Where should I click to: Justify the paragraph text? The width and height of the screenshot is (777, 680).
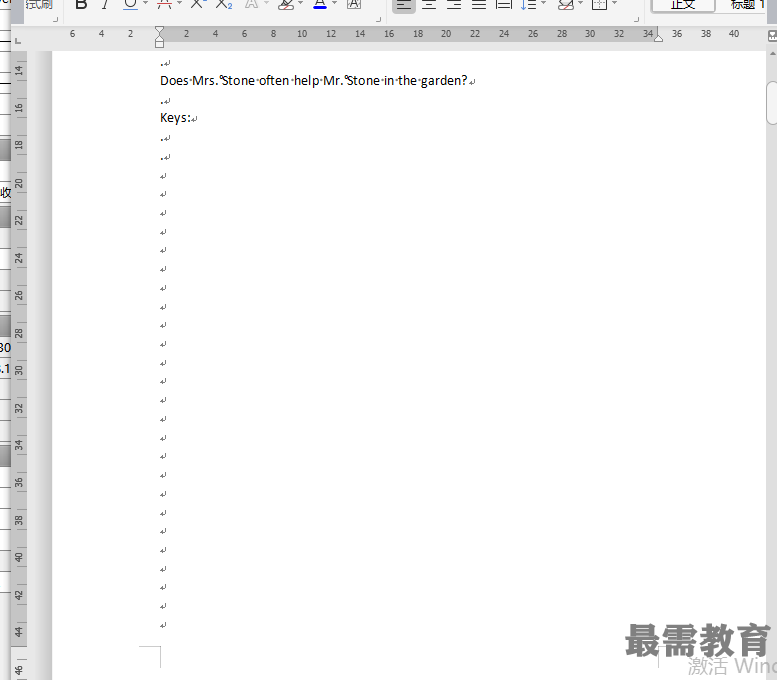click(479, 5)
